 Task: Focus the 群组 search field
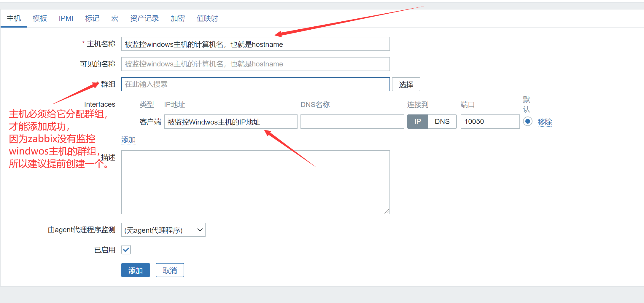pos(255,84)
